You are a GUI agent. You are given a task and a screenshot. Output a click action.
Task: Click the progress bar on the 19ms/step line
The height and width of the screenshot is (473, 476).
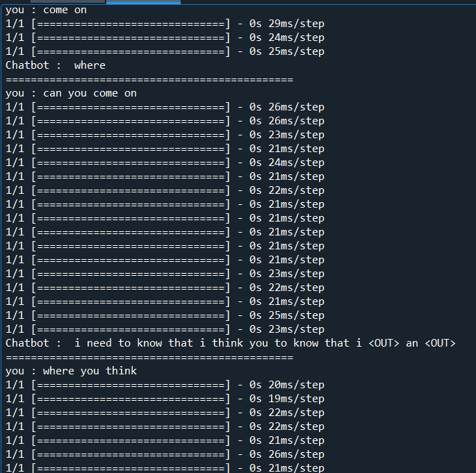click(131, 399)
